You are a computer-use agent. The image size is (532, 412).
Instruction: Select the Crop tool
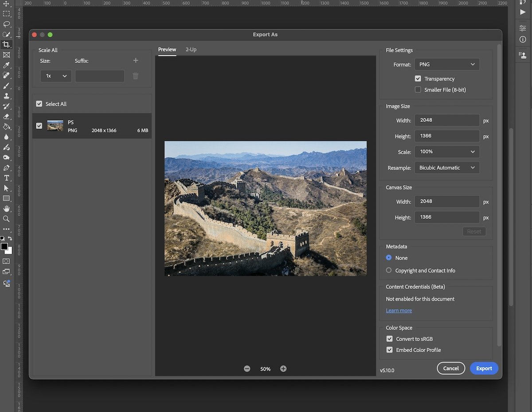coord(7,44)
